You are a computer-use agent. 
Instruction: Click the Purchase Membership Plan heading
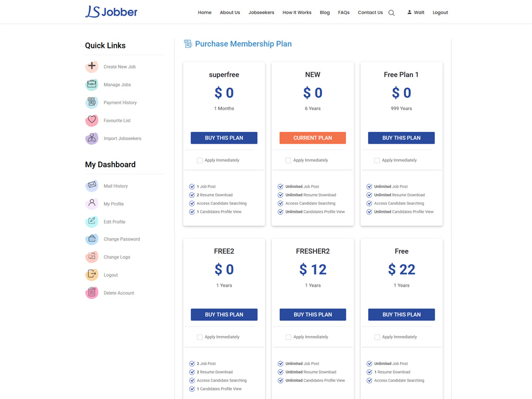(x=243, y=44)
